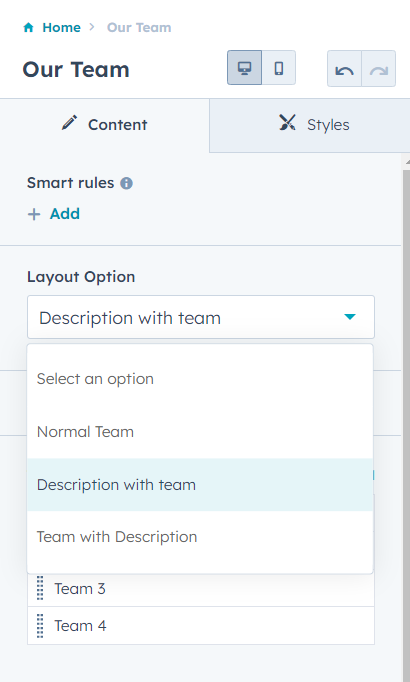Click the Home house icon in breadcrumb
The image size is (410, 682).
tap(28, 27)
